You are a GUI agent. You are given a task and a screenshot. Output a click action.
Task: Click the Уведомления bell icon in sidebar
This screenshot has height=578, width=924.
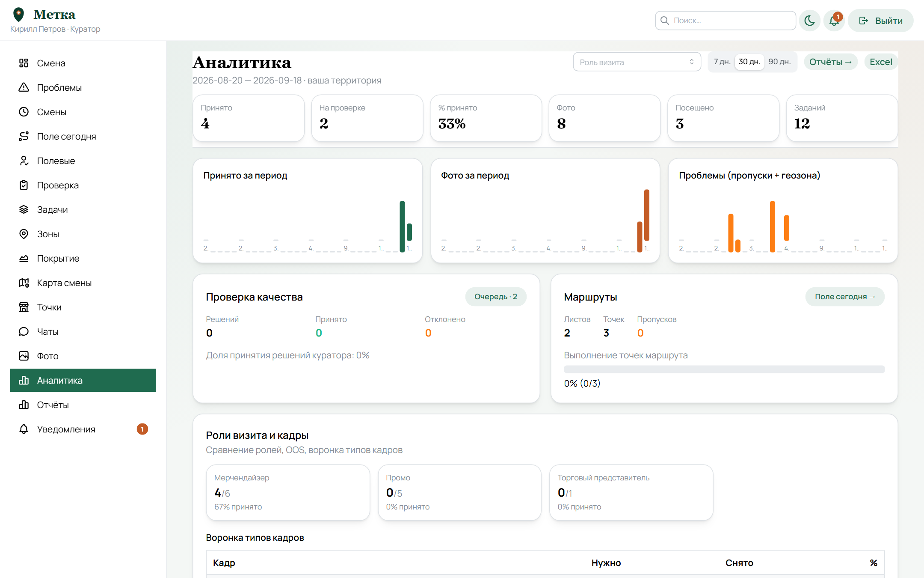coord(24,429)
